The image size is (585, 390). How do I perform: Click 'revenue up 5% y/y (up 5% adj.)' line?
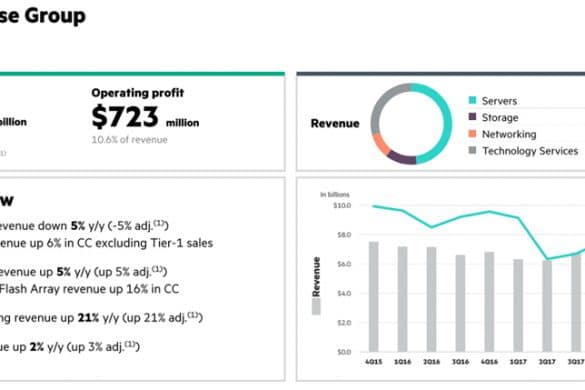pos(84,272)
